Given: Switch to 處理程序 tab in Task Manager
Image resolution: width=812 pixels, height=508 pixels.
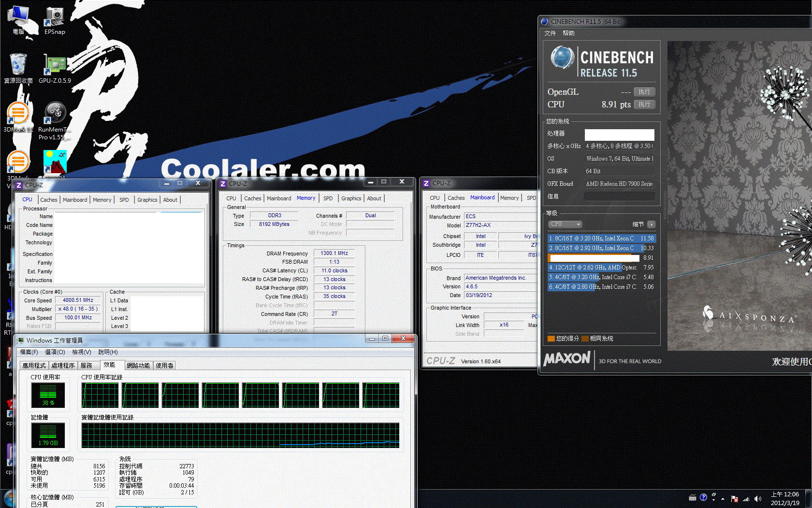Looking at the screenshot, I should point(63,366).
